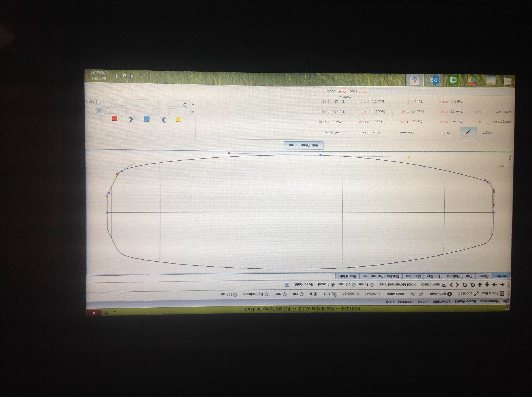Screen dimensions: 532x397
Task: Toggle the Spot Check checkbox
Action: tap(444, 285)
